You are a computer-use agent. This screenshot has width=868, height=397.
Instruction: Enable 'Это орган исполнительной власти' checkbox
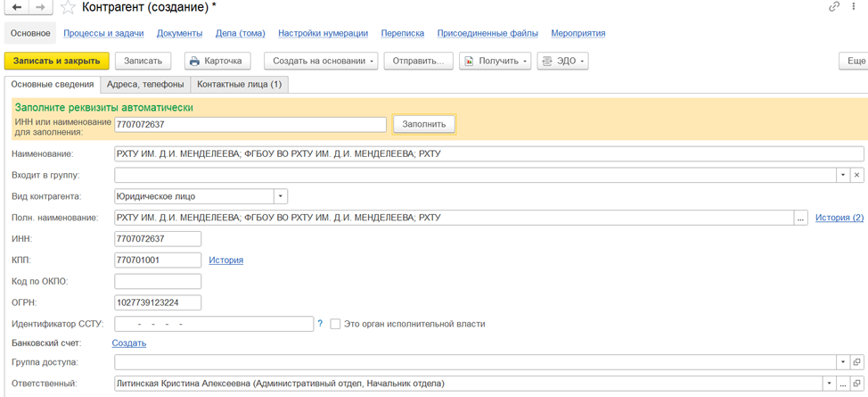click(x=335, y=324)
